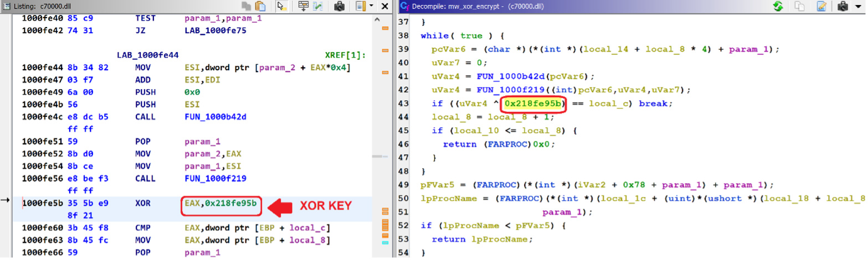Follow FUN_1000f219 in the listing CALL
Viewport: 868px width, 260px height.
coord(215,178)
